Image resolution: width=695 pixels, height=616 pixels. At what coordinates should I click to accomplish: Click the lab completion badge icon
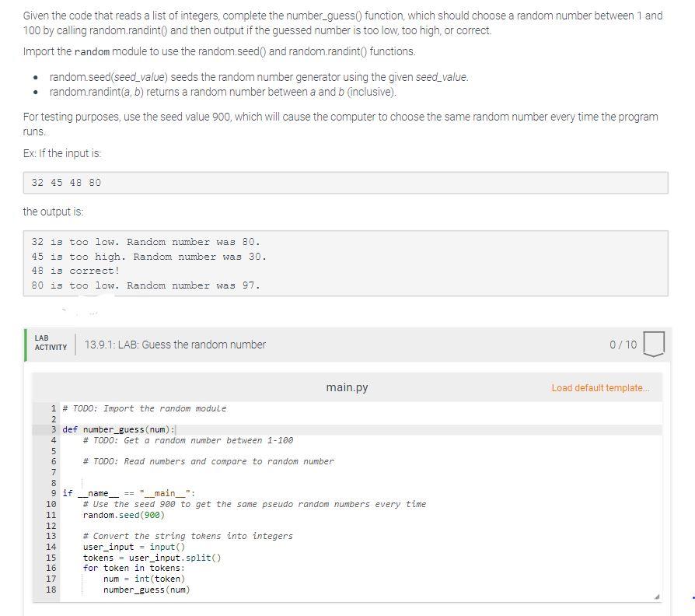(654, 344)
